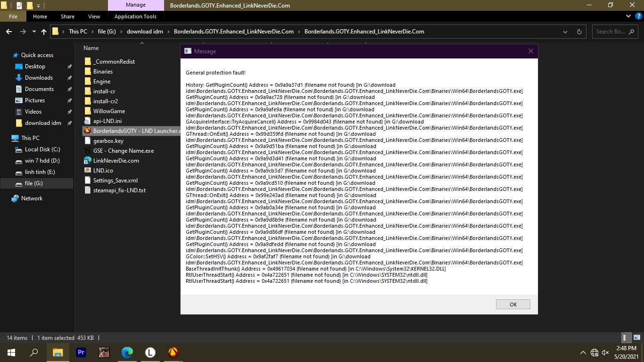Screen dimensions: 644x362
Task: Select Local Disk (C:) in the navigation pane
Action: (42, 149)
